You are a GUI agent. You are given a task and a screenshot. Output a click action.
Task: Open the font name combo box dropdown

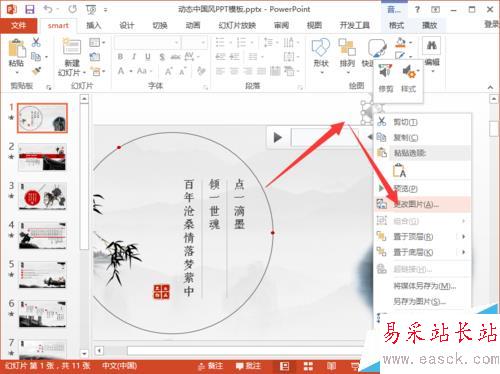coord(176,43)
